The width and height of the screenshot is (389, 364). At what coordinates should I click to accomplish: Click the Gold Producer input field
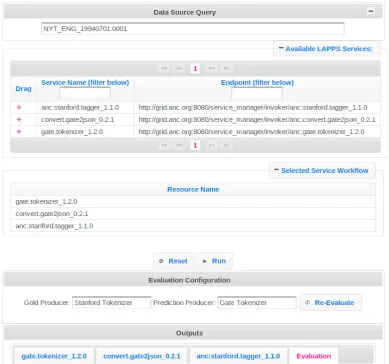(x=111, y=303)
